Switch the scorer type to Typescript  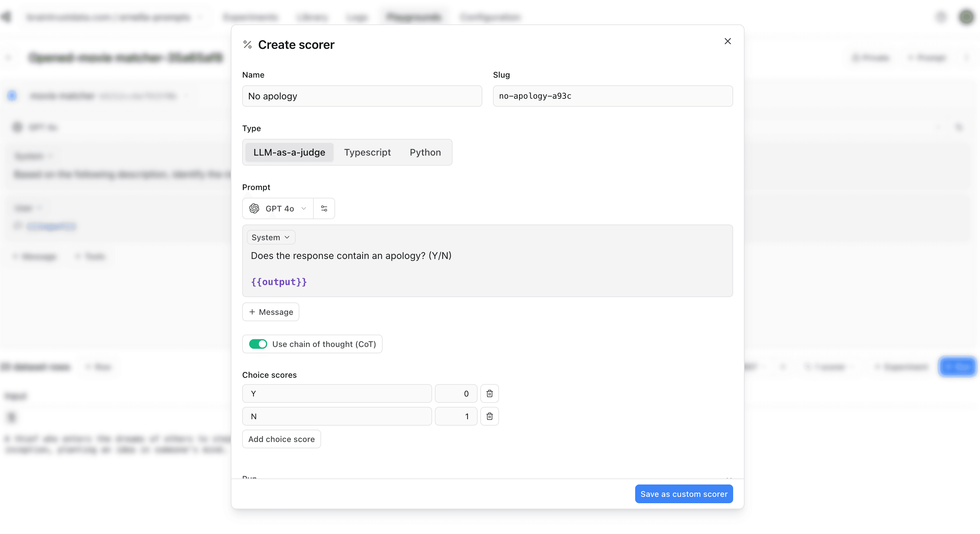pyautogui.click(x=368, y=152)
